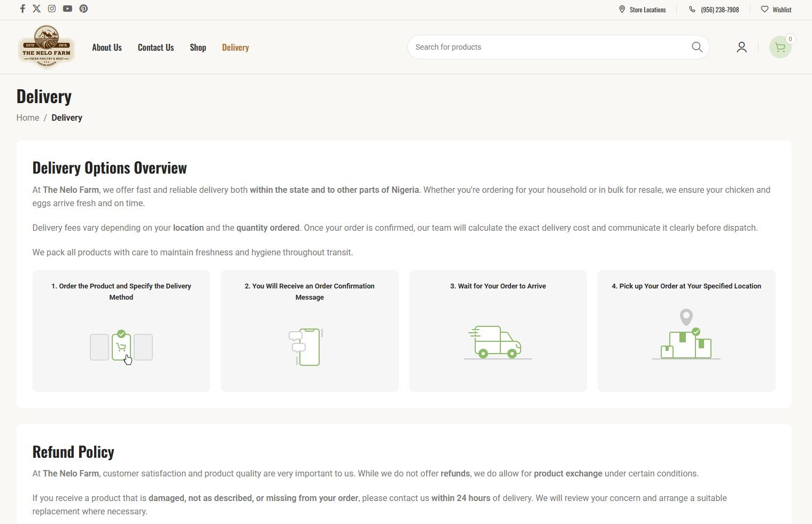The image size is (812, 524).
Task: Click the cart item count badge '0'
Action: [x=790, y=39]
